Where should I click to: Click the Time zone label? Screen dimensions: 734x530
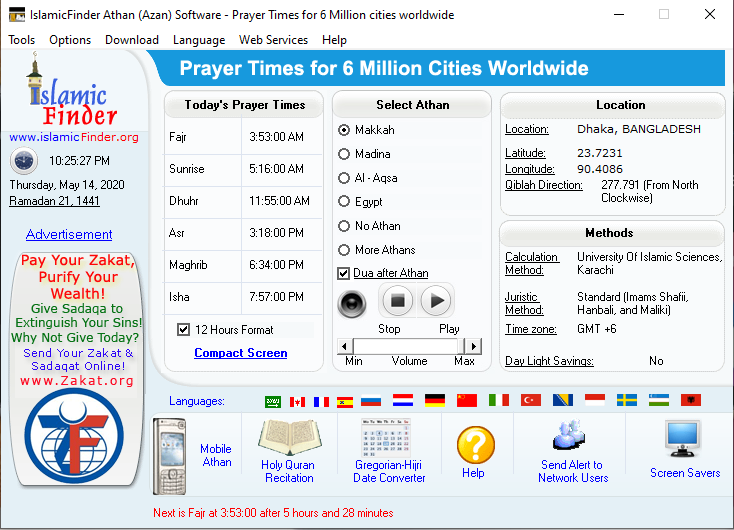531,329
